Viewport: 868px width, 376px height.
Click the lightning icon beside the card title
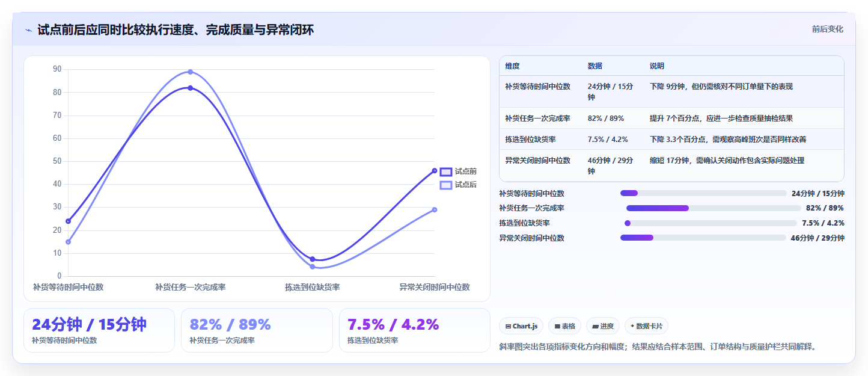(29, 30)
